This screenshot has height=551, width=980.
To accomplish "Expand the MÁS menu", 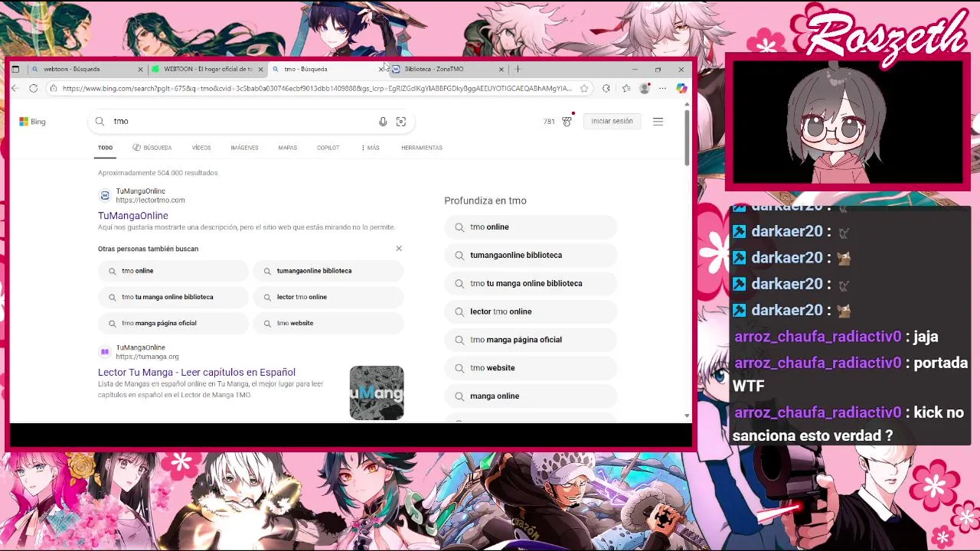I will (x=370, y=148).
